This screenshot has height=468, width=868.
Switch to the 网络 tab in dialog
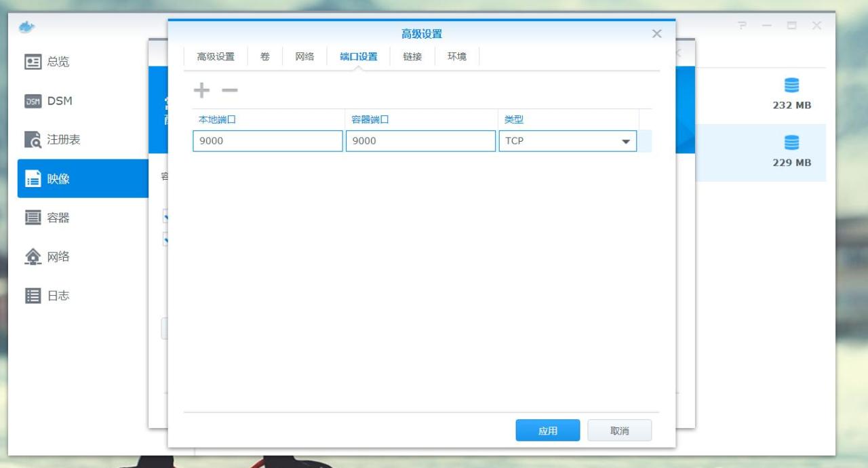click(304, 56)
